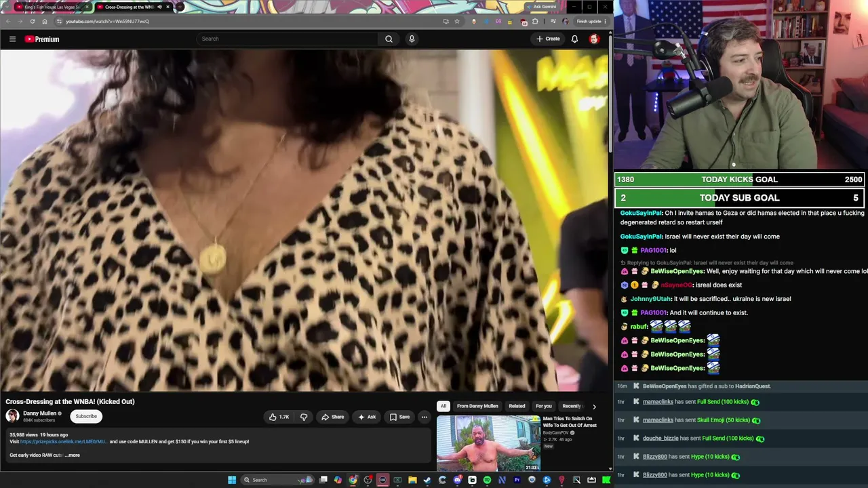868x488 pixels.
Task: Close the King's Fish House tab
Action: tap(87, 7)
